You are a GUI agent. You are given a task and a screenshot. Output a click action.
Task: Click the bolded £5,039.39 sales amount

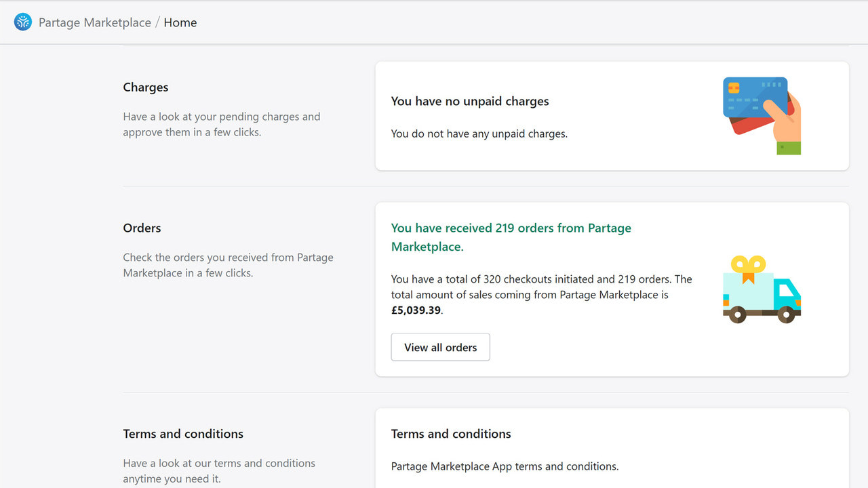416,310
